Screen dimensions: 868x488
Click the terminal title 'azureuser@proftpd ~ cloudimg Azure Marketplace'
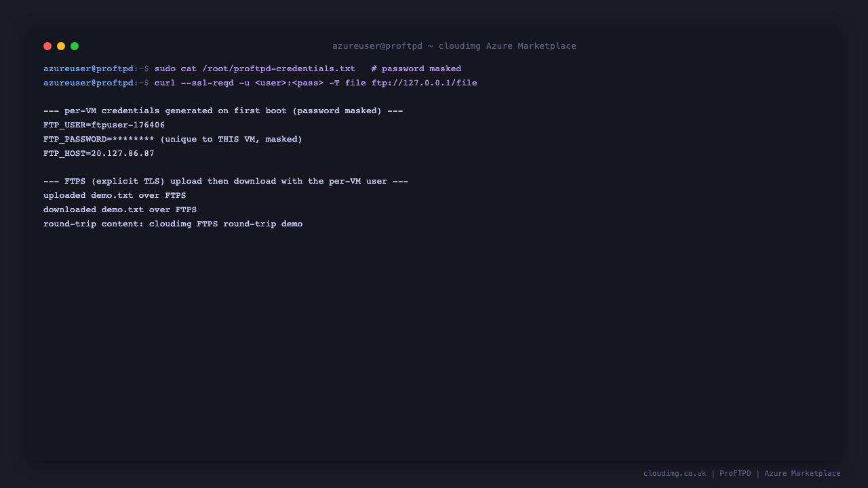click(454, 46)
